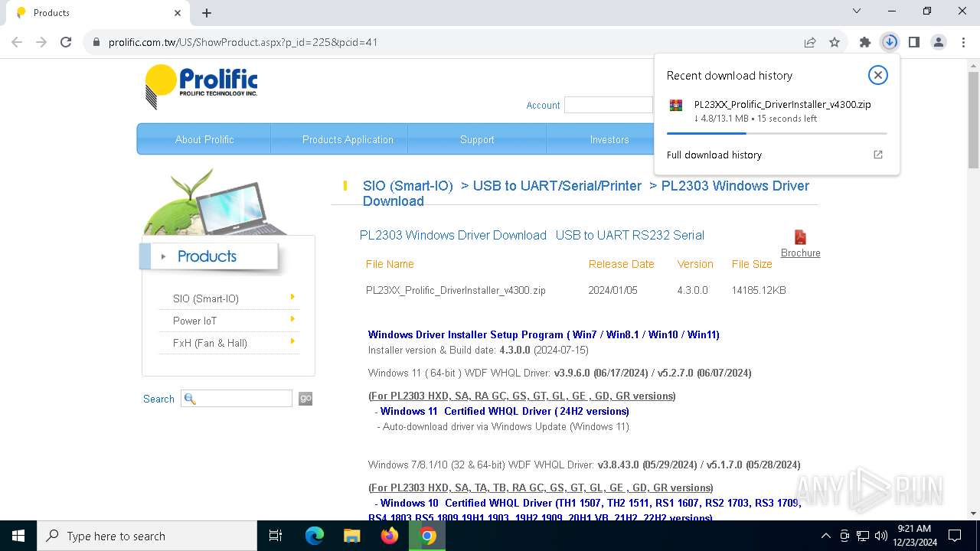Open Full download history external icon

(x=878, y=155)
